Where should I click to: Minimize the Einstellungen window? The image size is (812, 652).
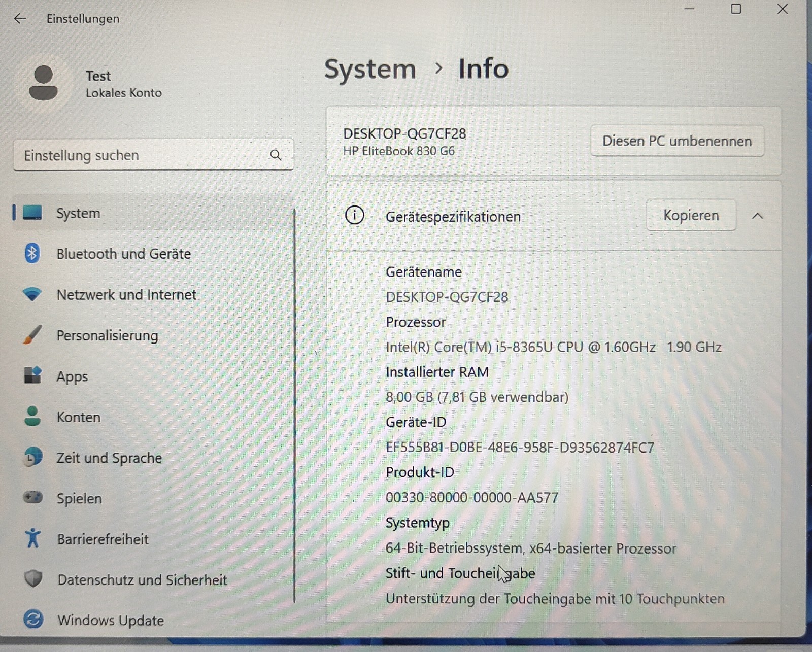[x=689, y=9]
